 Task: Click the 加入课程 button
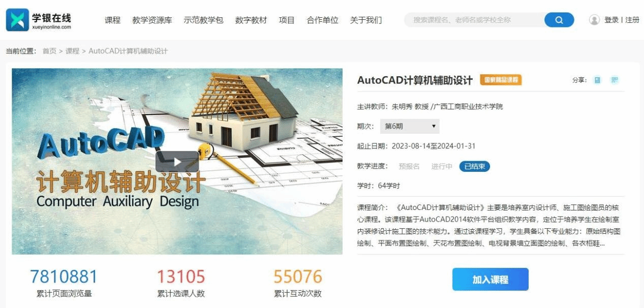point(490,280)
